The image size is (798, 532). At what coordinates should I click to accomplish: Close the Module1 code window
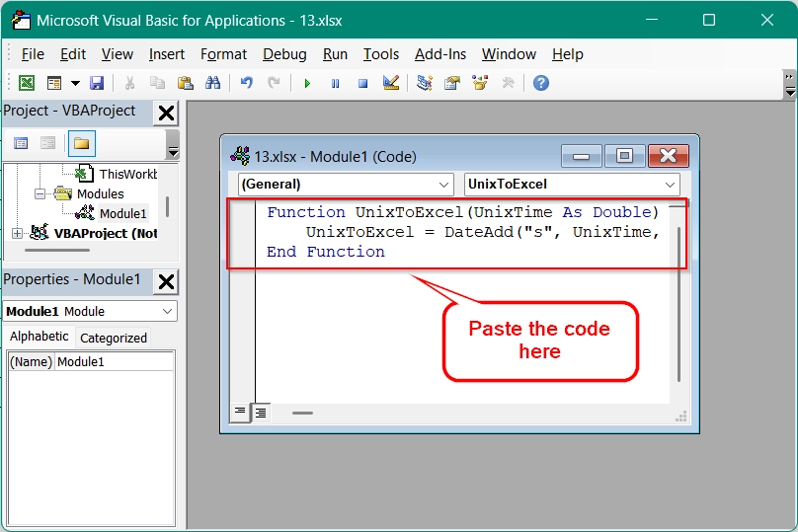(x=669, y=156)
